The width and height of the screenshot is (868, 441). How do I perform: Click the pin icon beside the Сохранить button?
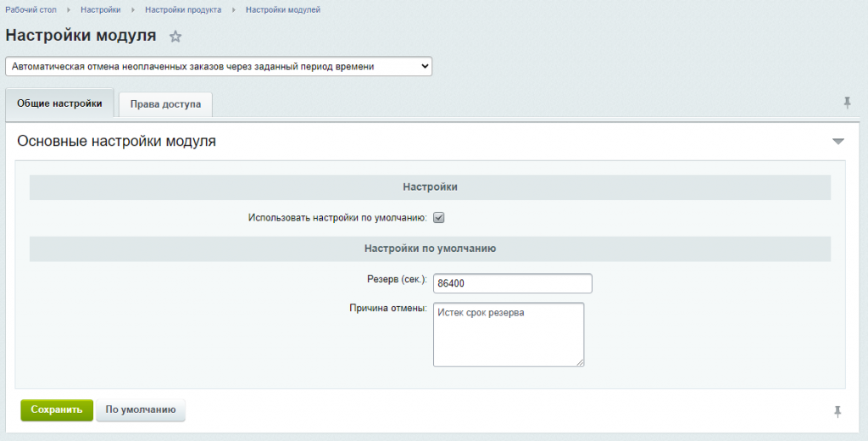coord(837,411)
